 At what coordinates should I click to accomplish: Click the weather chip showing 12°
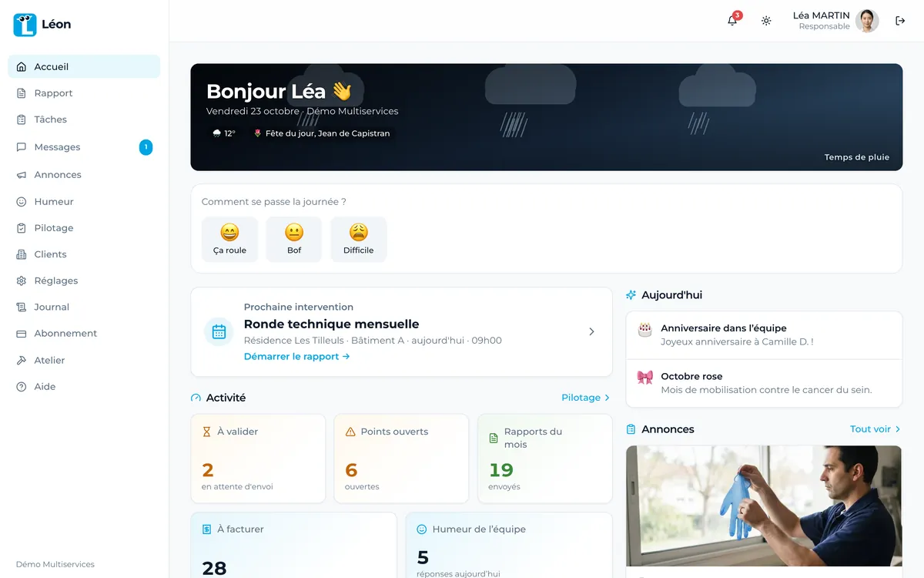[x=224, y=133]
